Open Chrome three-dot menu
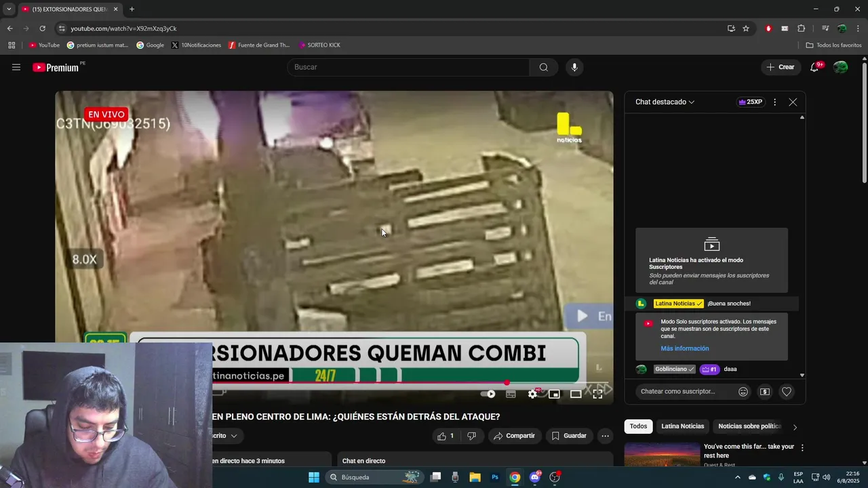The width and height of the screenshot is (868, 488). point(859,28)
